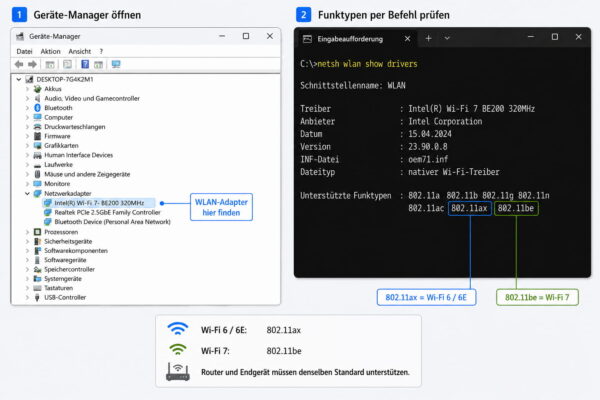This screenshot has width=600, height=400.
Task: Open a new terminal tab with plus
Action: coord(429,38)
